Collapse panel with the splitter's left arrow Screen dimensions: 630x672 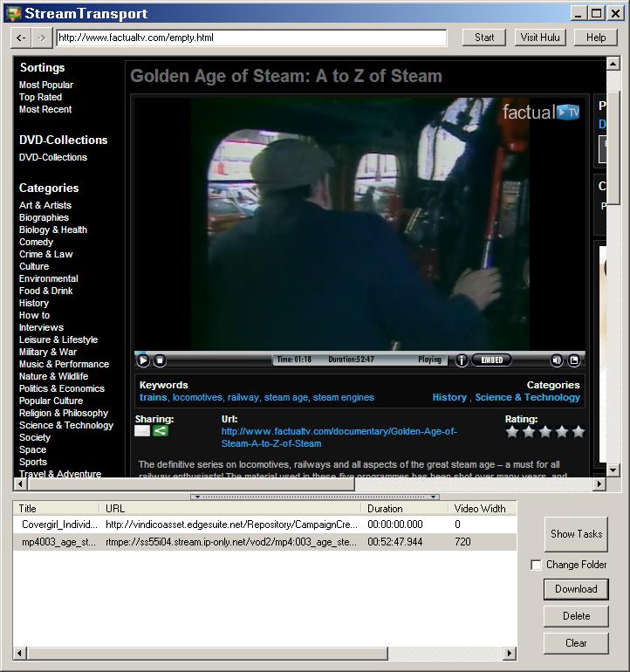pyautogui.click(x=197, y=497)
